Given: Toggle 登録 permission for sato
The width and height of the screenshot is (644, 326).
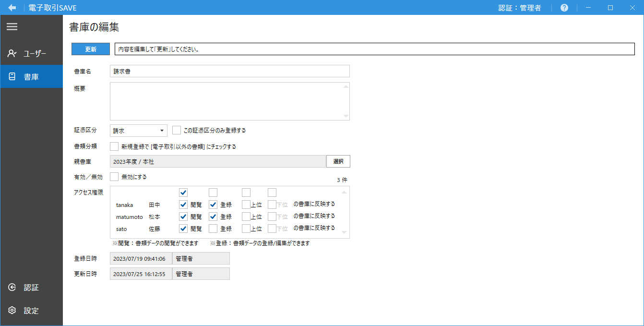Looking at the screenshot, I should 213,229.
